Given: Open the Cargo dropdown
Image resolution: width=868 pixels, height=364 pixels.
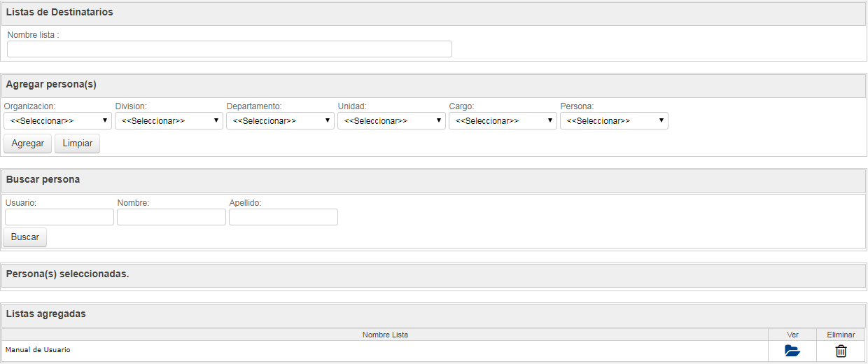Looking at the screenshot, I should (x=503, y=120).
